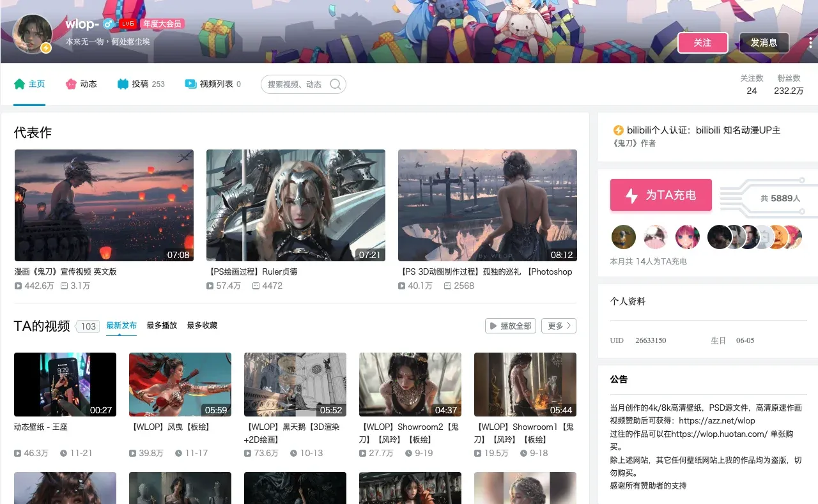Click the play count icon next to 40.1万
The image size is (818, 504).
401,286
